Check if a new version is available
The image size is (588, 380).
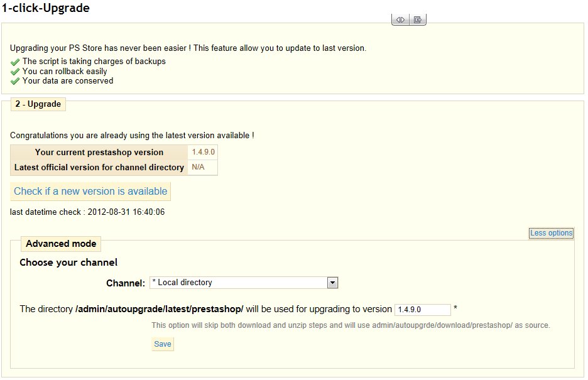(x=90, y=192)
